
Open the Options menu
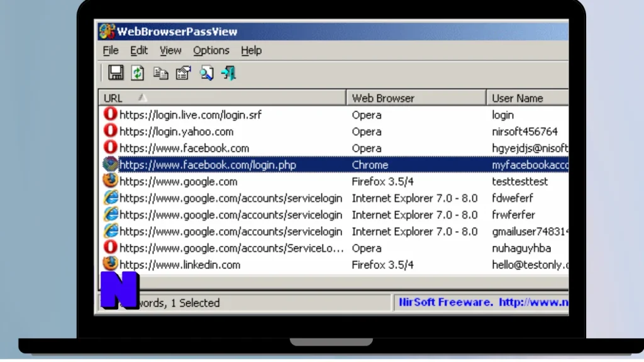[x=211, y=50]
